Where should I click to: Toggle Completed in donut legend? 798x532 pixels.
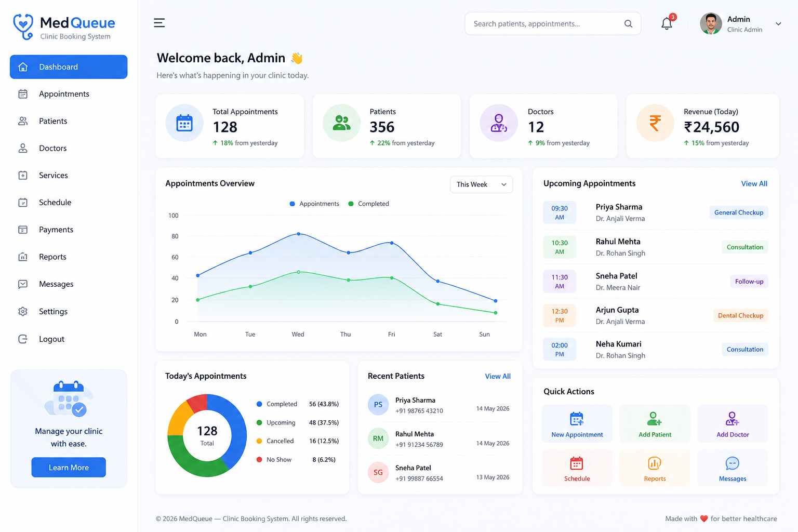click(x=277, y=404)
